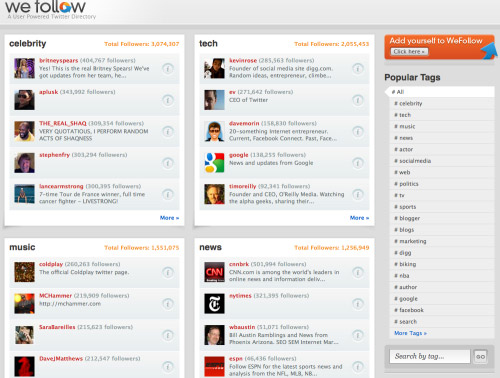Show info icon for SaraBareilles
This screenshot has height=378, width=500.
[168, 335]
